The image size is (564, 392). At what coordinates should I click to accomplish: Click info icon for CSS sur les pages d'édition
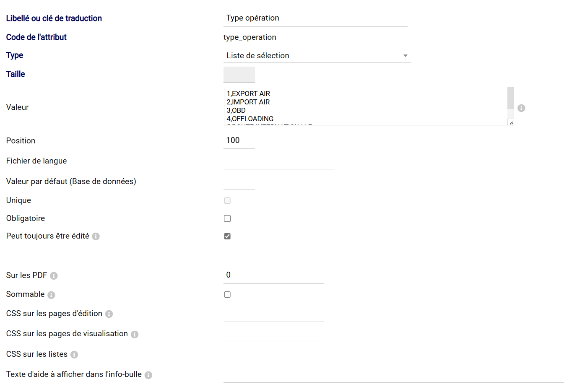tap(109, 314)
